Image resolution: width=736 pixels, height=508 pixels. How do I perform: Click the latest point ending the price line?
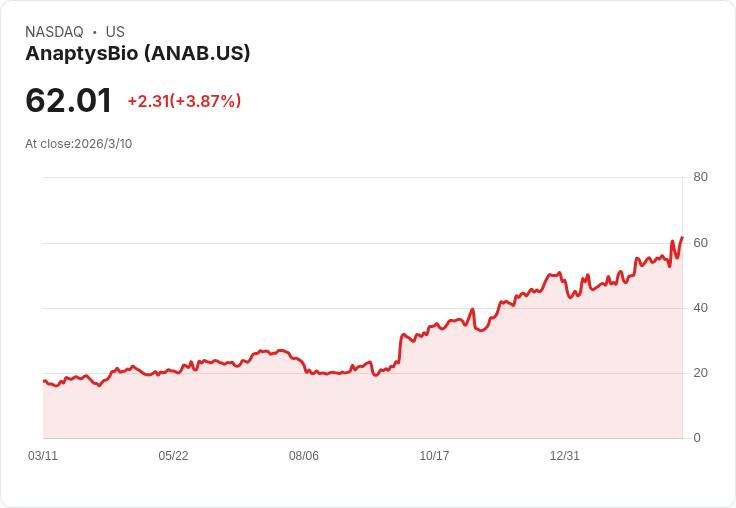pyautogui.click(x=682, y=238)
